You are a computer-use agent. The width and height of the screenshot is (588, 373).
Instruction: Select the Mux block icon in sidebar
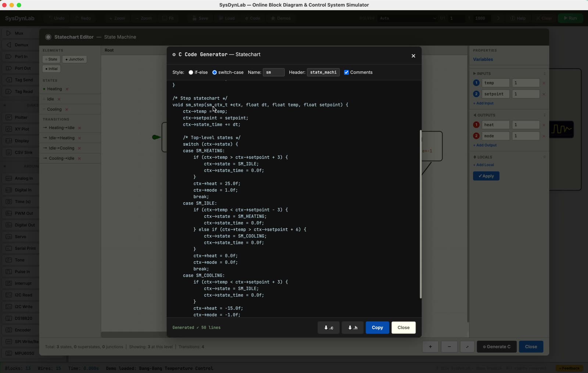point(8,33)
